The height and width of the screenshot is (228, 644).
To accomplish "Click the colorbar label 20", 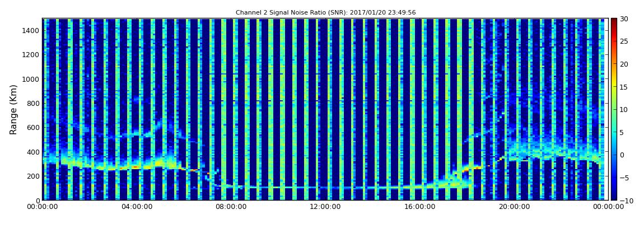I will [x=624, y=64].
